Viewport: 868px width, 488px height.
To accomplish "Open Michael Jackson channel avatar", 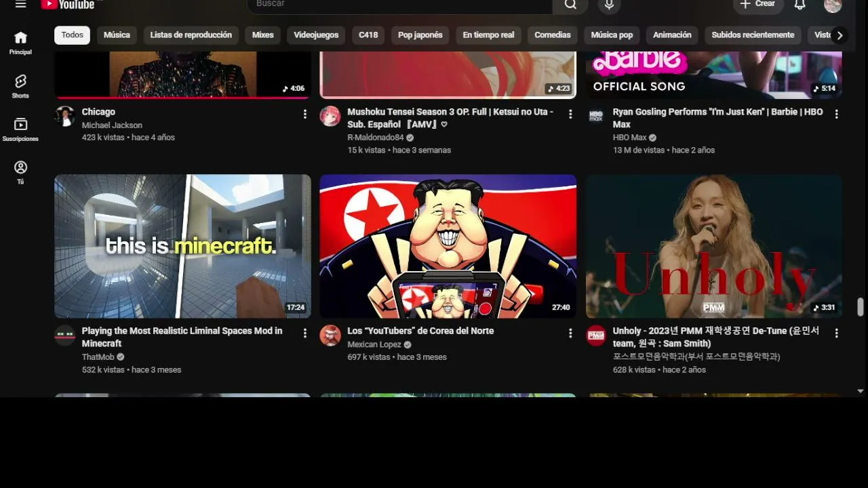I will pyautogui.click(x=64, y=116).
